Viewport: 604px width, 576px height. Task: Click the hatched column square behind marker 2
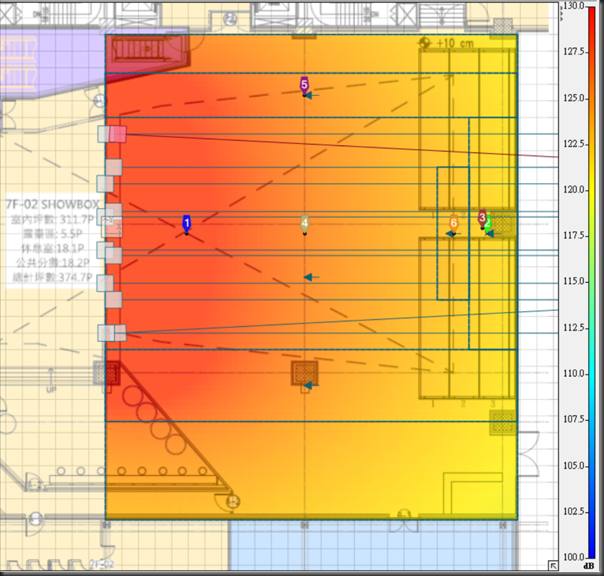503,224
